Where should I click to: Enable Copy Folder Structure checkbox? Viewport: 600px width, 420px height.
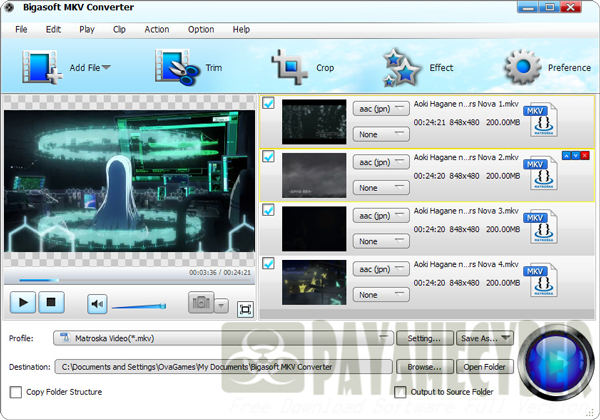click(16, 392)
